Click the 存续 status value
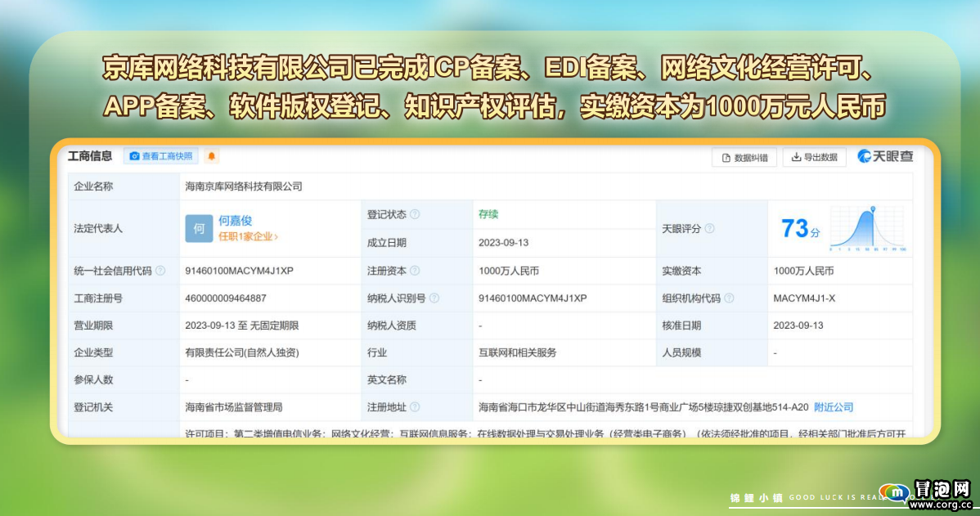 click(488, 214)
